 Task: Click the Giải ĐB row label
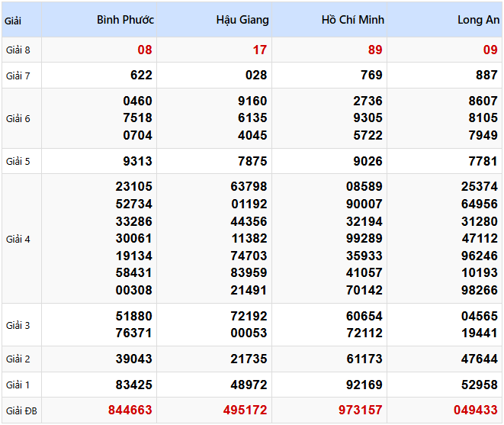pyautogui.click(x=21, y=411)
